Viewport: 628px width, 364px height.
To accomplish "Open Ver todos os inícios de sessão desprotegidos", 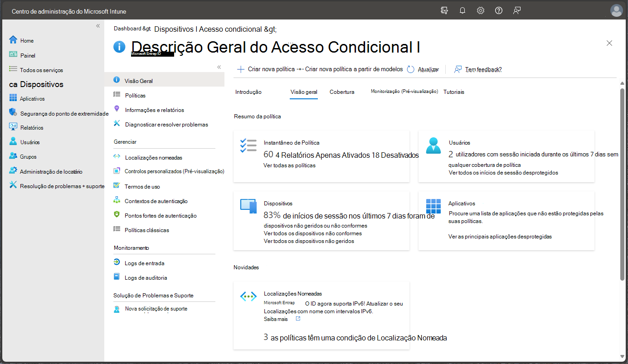I will pos(503,173).
